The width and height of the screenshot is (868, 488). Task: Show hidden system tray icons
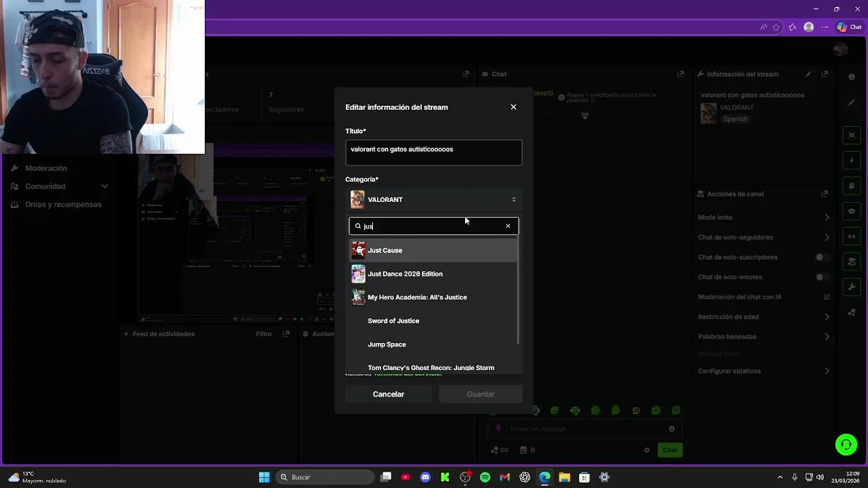780,477
